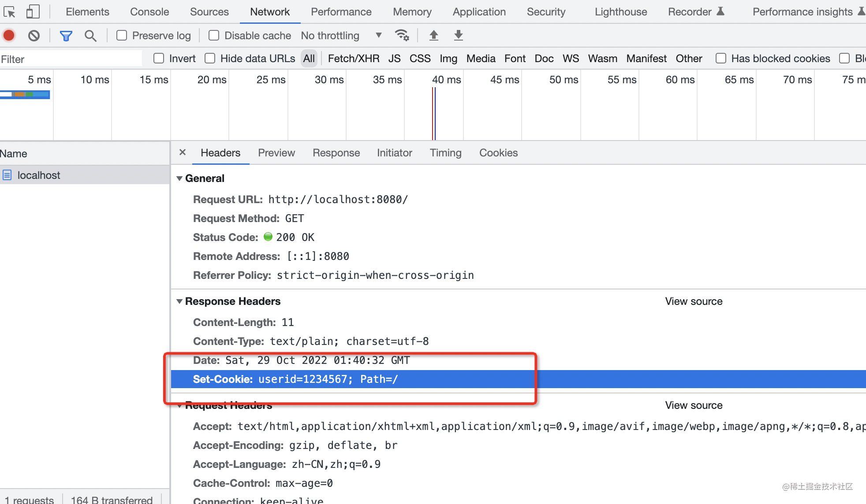866x504 pixels.
Task: Click View source beside Response Headers
Action: [x=694, y=301]
